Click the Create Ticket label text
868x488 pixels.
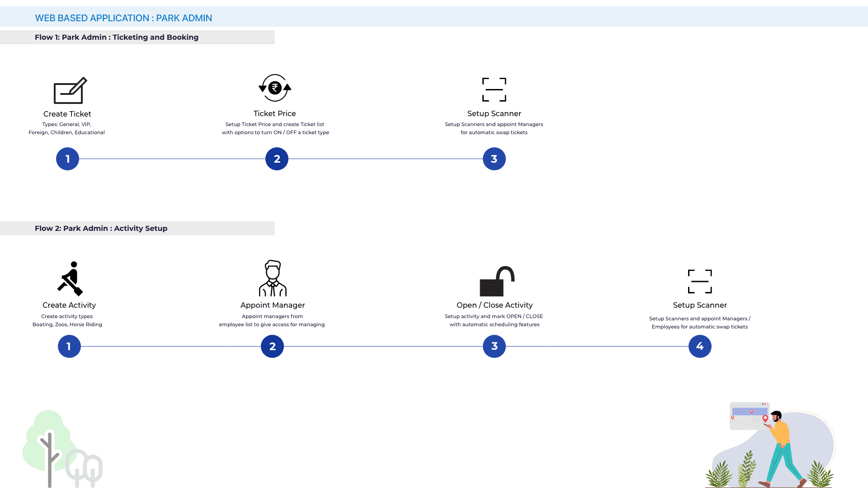tap(67, 114)
